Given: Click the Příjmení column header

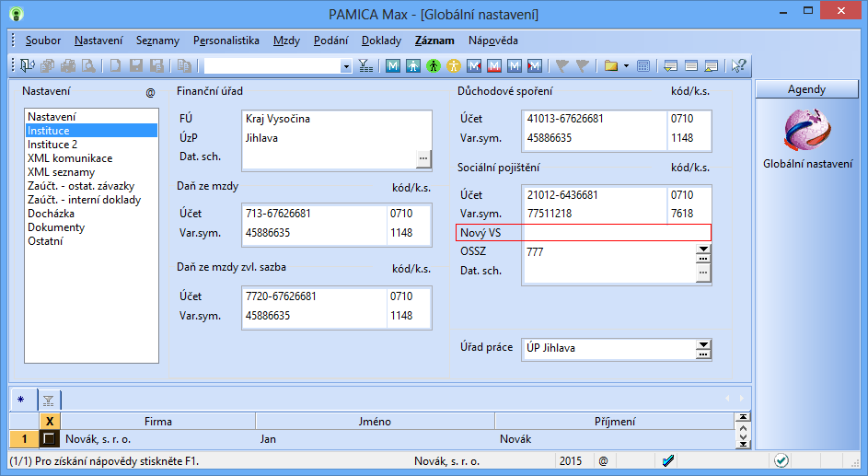Looking at the screenshot, I should point(615,421).
